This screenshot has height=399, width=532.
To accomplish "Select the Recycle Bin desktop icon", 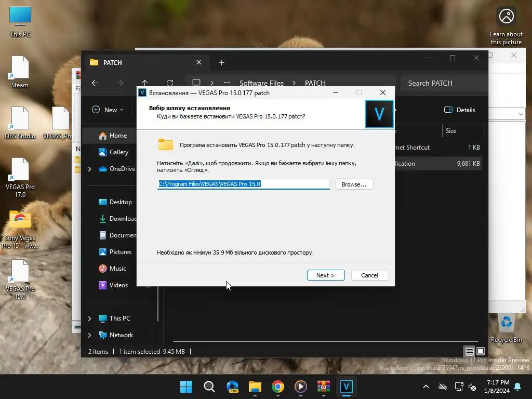I will click(506, 328).
